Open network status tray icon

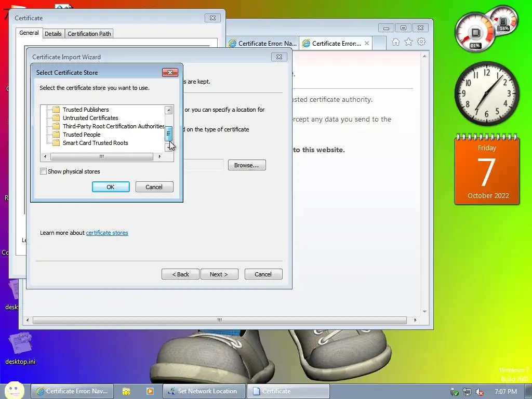(x=467, y=392)
